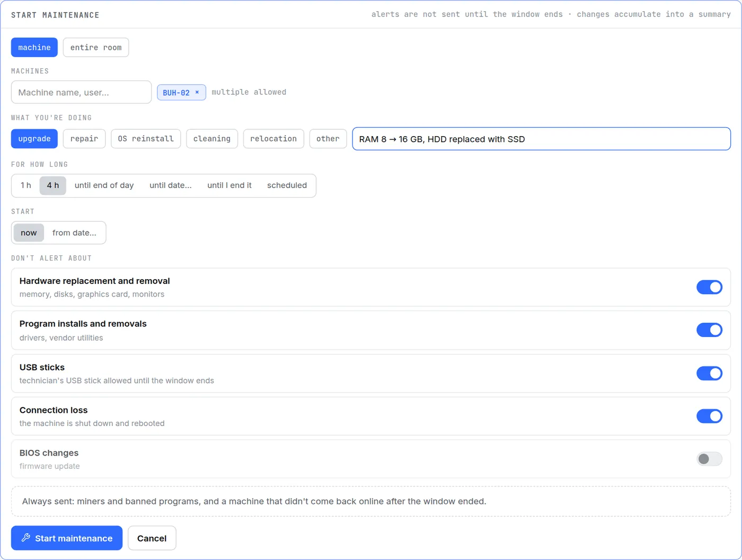This screenshot has width=742, height=560.
Task: Toggle Program installs and removals switch
Action: (709, 330)
